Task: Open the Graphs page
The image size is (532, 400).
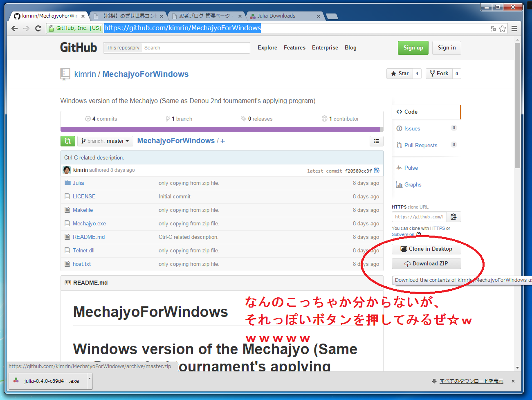Action: pyautogui.click(x=413, y=184)
